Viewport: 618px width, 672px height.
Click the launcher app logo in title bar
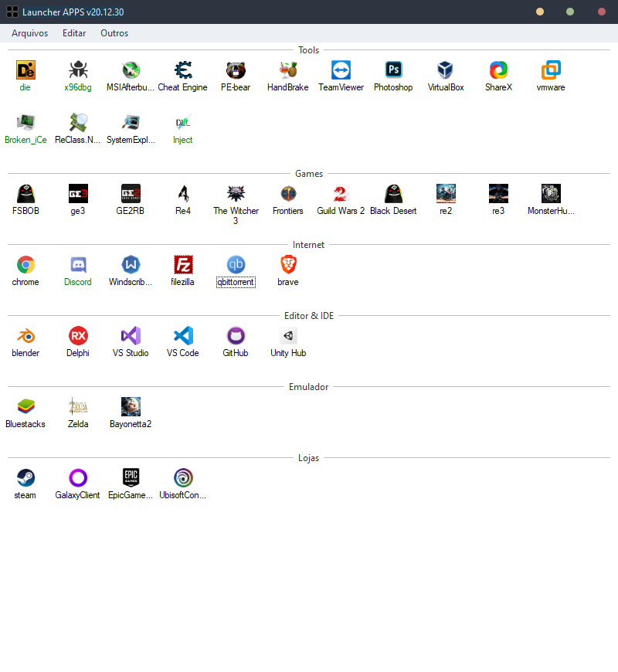[x=12, y=12]
